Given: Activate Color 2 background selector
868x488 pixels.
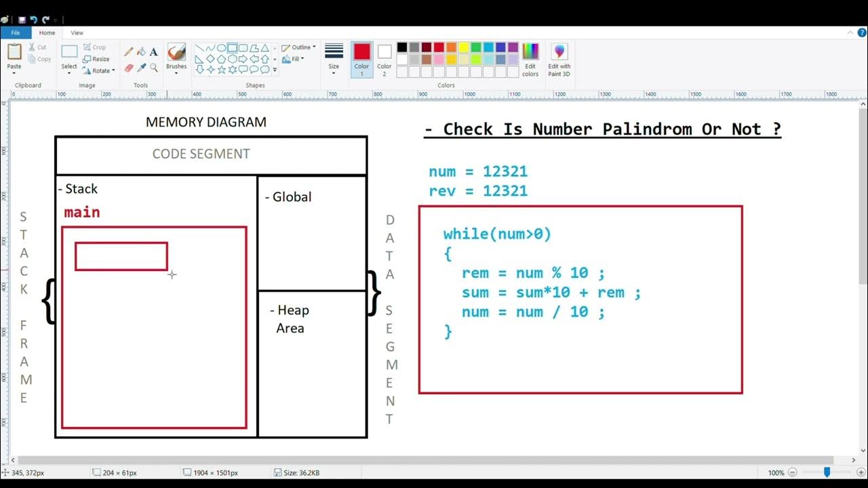Looking at the screenshot, I should (384, 60).
